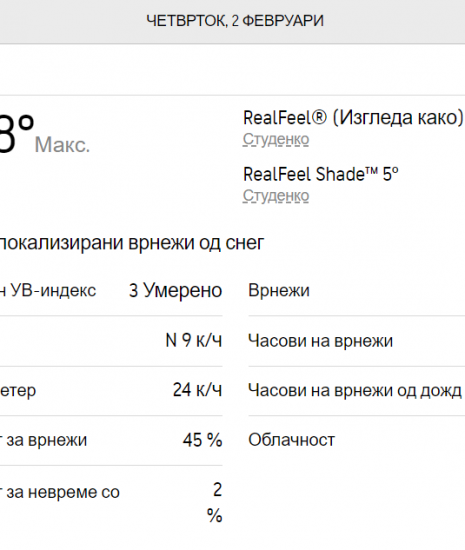Screen dimensions: 465x550
Task: Click the Часови на врнежи од дожд row
Action: [x=355, y=390]
